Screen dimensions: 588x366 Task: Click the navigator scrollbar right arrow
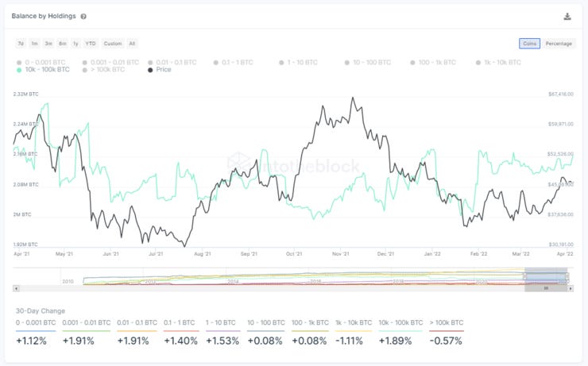571,288
